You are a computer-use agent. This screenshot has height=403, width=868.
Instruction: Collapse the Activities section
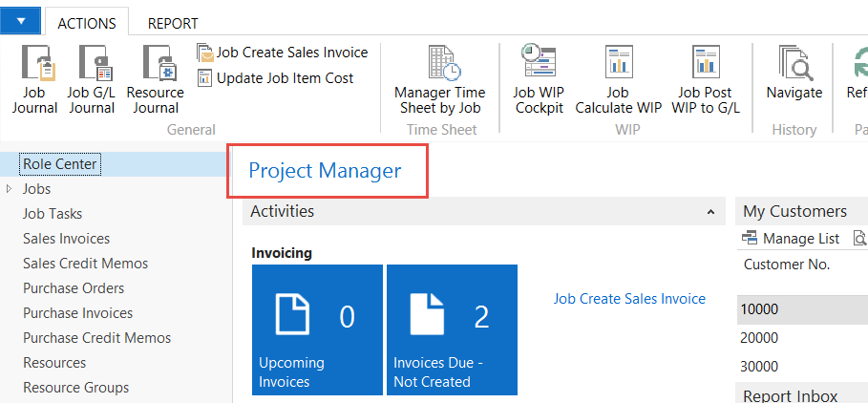click(711, 212)
